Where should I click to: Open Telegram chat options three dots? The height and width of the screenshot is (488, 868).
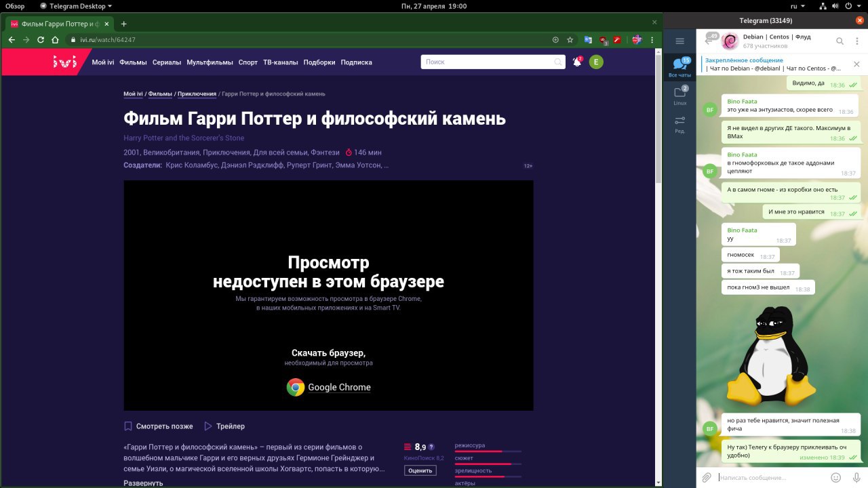coord(856,41)
